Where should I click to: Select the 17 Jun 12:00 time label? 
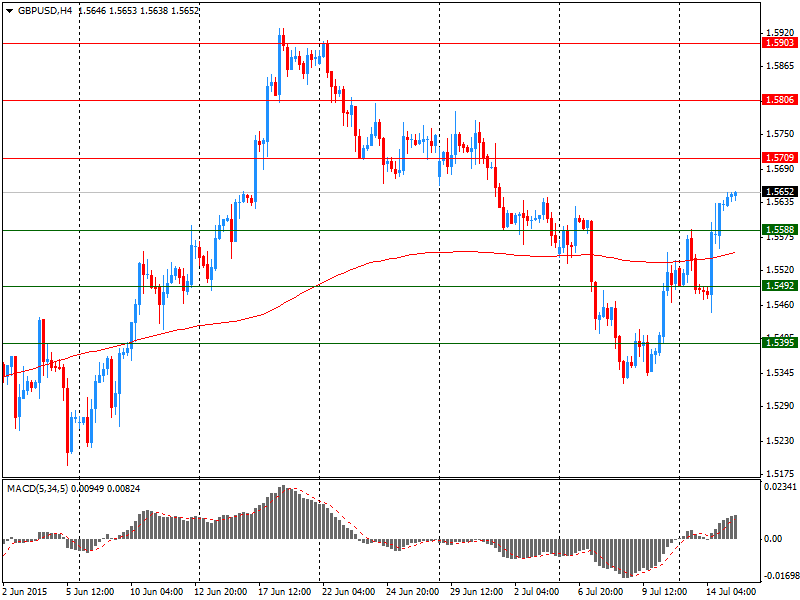point(285,592)
